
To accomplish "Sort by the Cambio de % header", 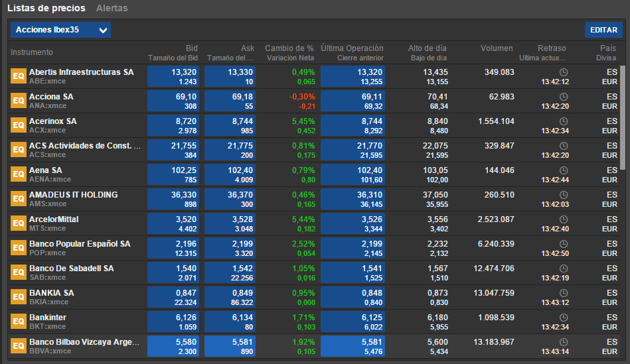I will 289,48.
